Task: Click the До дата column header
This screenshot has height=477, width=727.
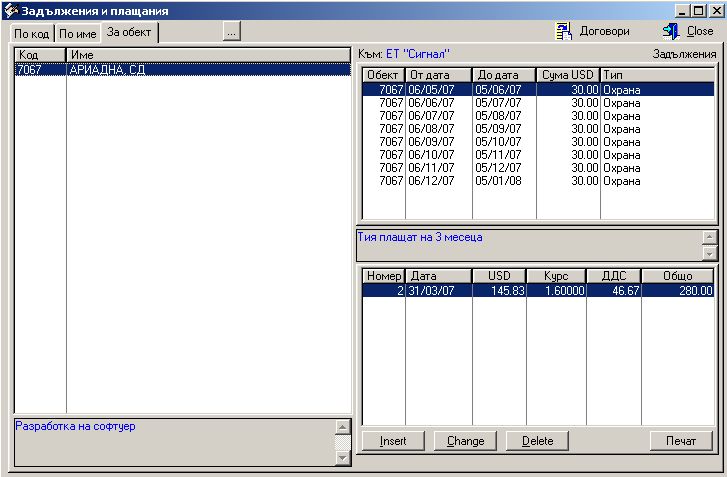Action: coord(504,75)
